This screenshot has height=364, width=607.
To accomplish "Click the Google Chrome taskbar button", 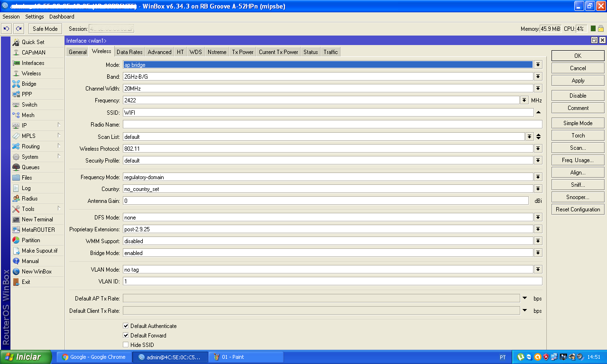I will (94, 357).
